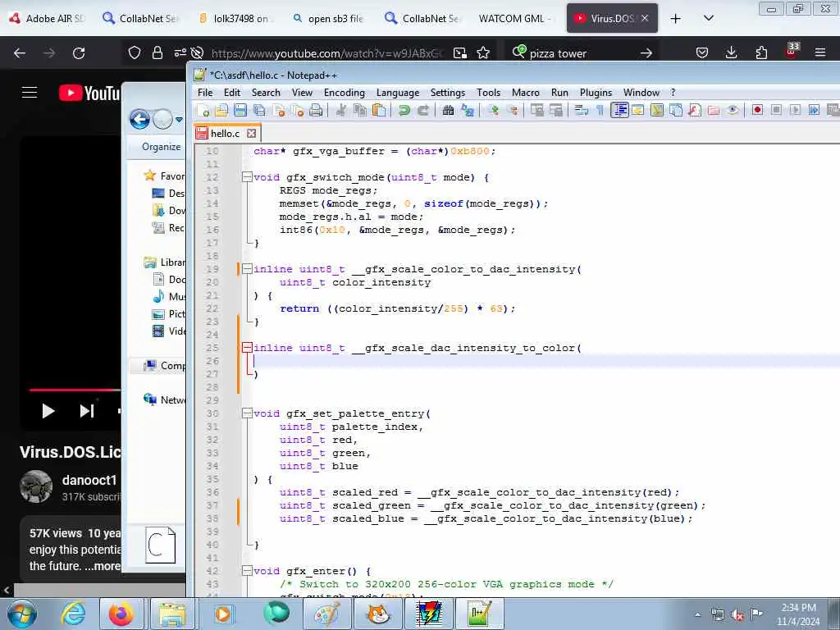
Task: Open the danooct1 channel link
Action: pos(89,480)
